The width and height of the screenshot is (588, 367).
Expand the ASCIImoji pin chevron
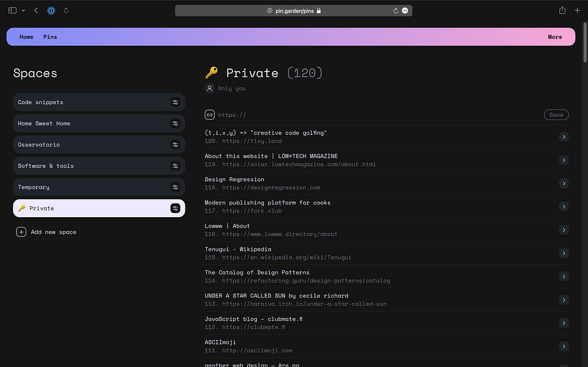[x=564, y=346]
